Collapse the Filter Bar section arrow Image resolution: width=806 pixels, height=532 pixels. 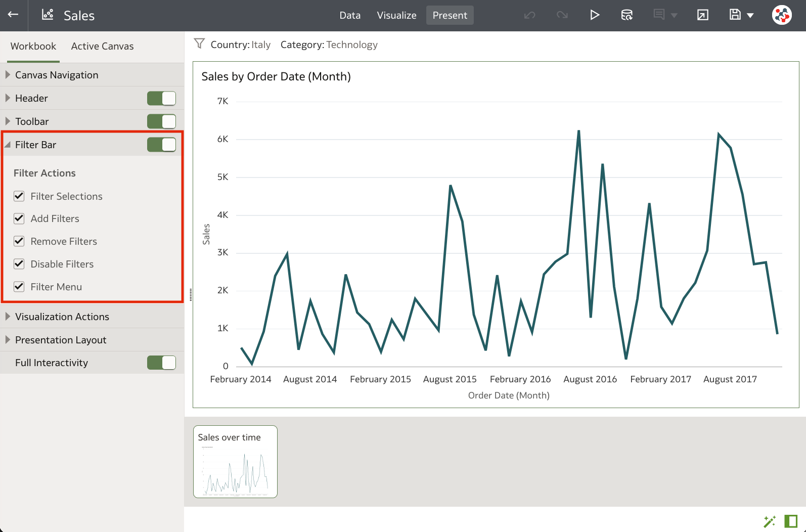[8, 145]
